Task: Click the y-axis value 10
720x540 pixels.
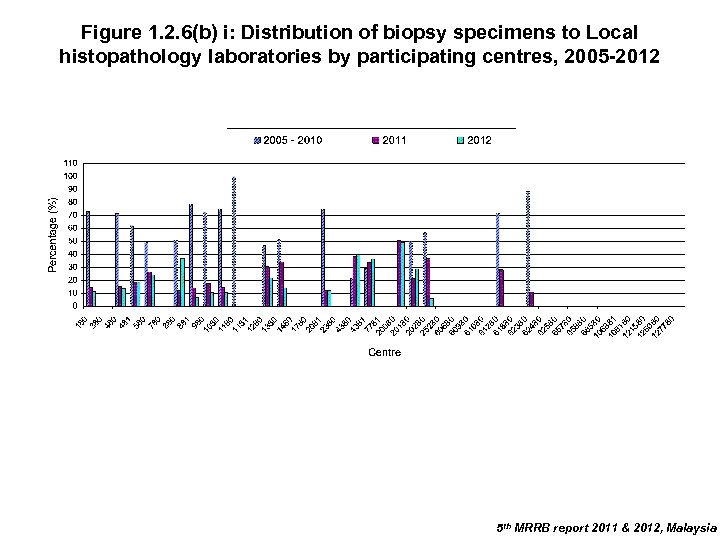Action: [x=73, y=293]
